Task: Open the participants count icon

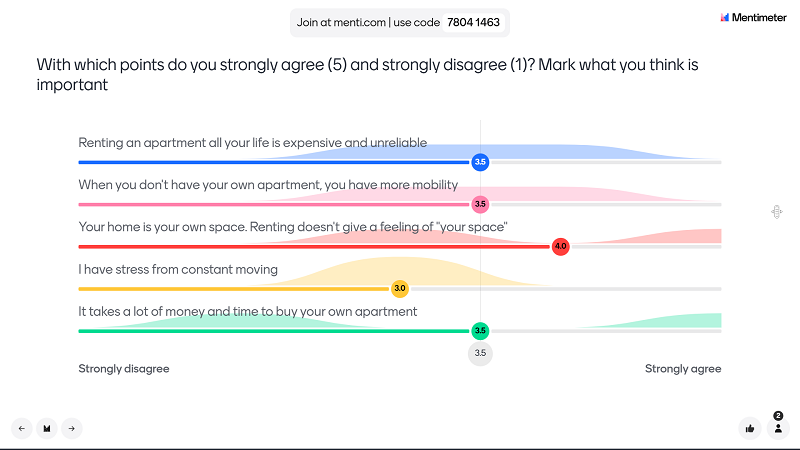Action: click(x=778, y=429)
